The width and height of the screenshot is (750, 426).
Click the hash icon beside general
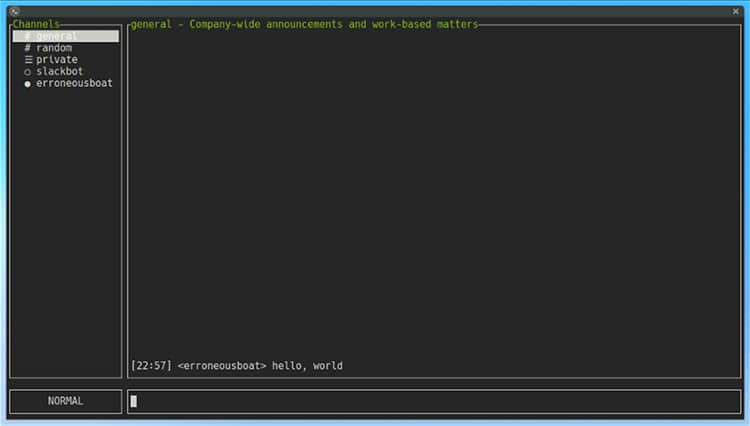[x=28, y=36]
